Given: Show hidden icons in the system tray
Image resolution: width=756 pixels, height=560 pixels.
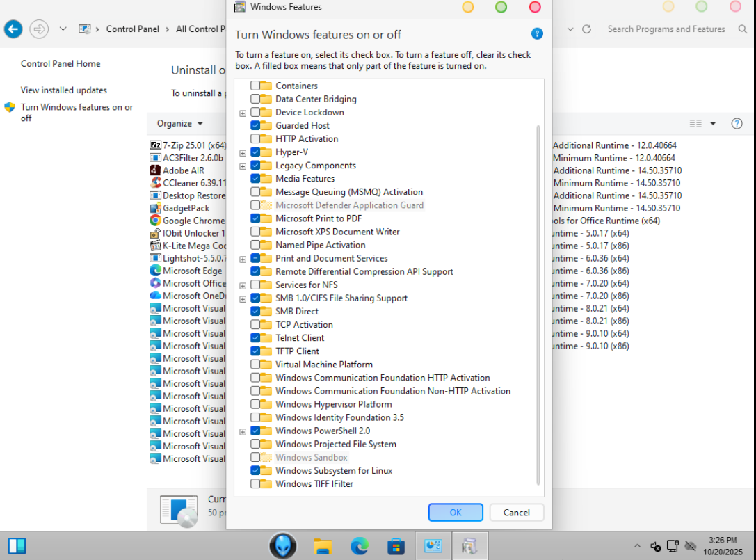Looking at the screenshot, I should 637,546.
